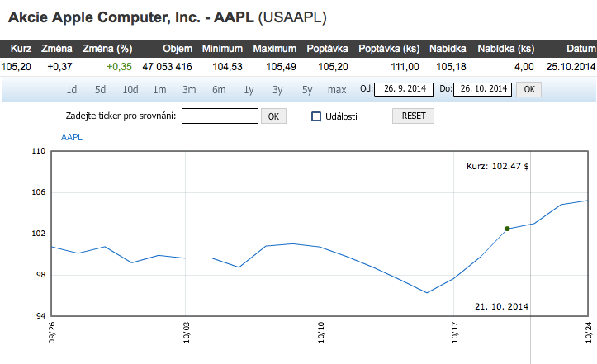Display the 1y chart range
The image size is (597, 364).
249,89
